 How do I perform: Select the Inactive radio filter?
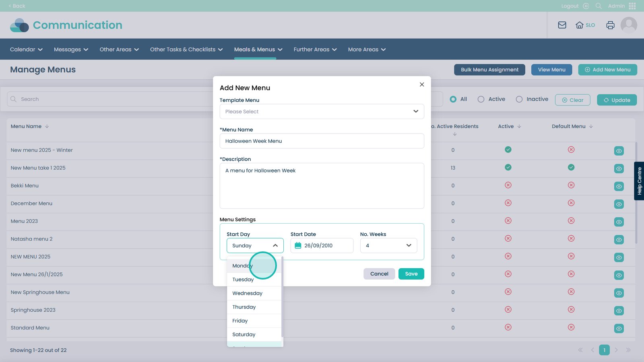[x=519, y=99]
